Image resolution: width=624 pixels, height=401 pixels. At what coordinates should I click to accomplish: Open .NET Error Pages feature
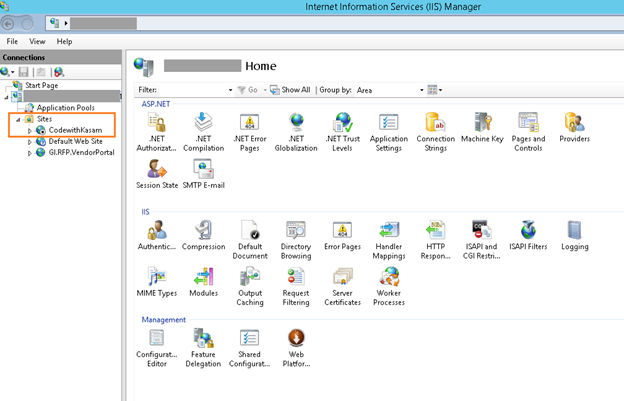[250, 132]
